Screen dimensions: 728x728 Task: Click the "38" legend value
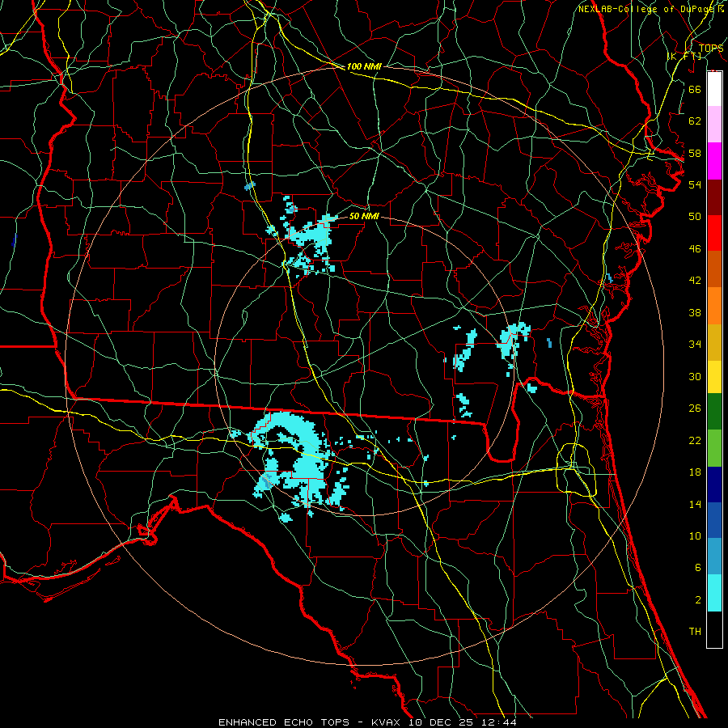click(695, 312)
